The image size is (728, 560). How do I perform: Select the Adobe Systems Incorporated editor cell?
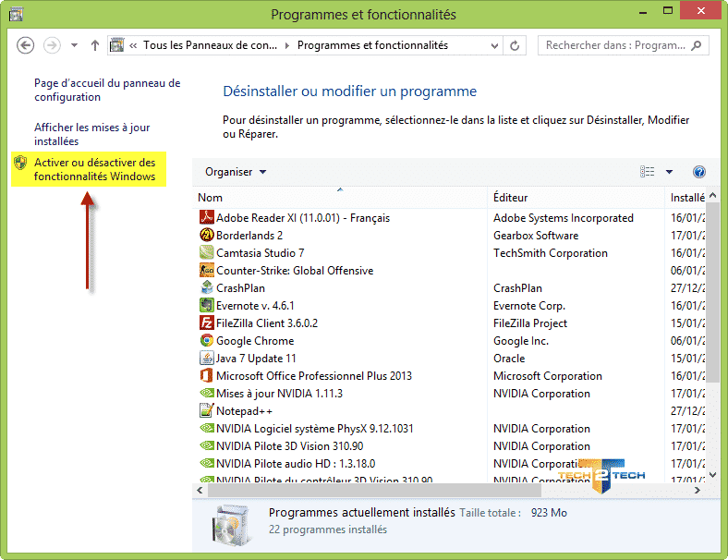click(564, 218)
